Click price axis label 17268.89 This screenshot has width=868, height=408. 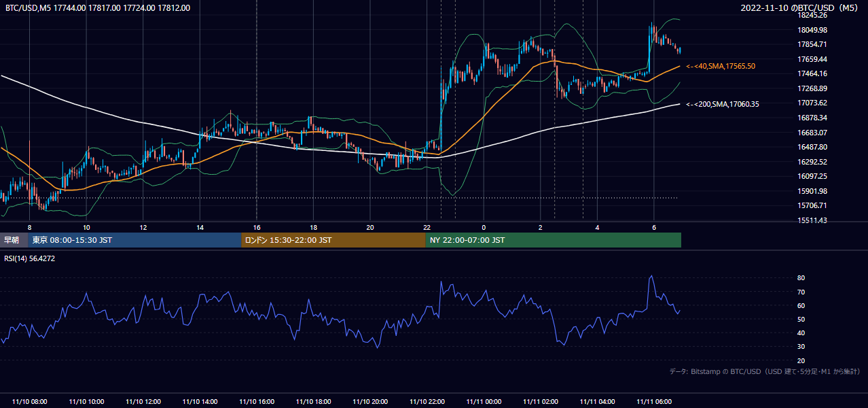click(x=813, y=88)
